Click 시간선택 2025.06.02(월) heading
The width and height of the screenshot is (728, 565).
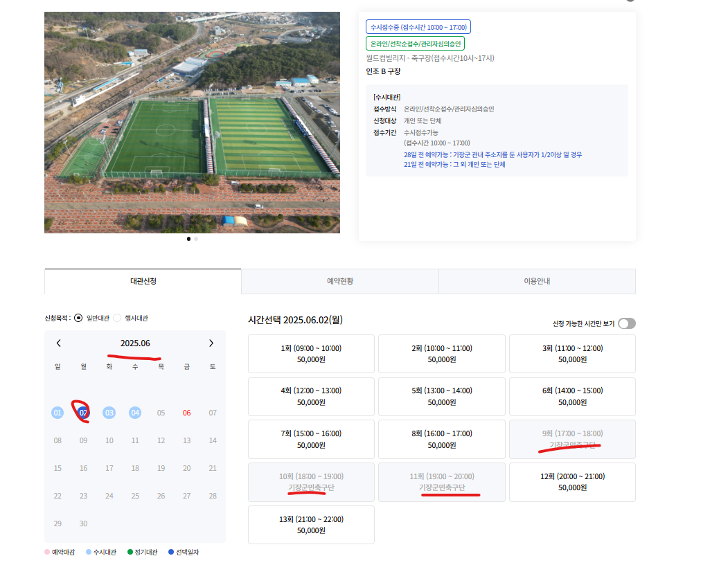tap(295, 320)
